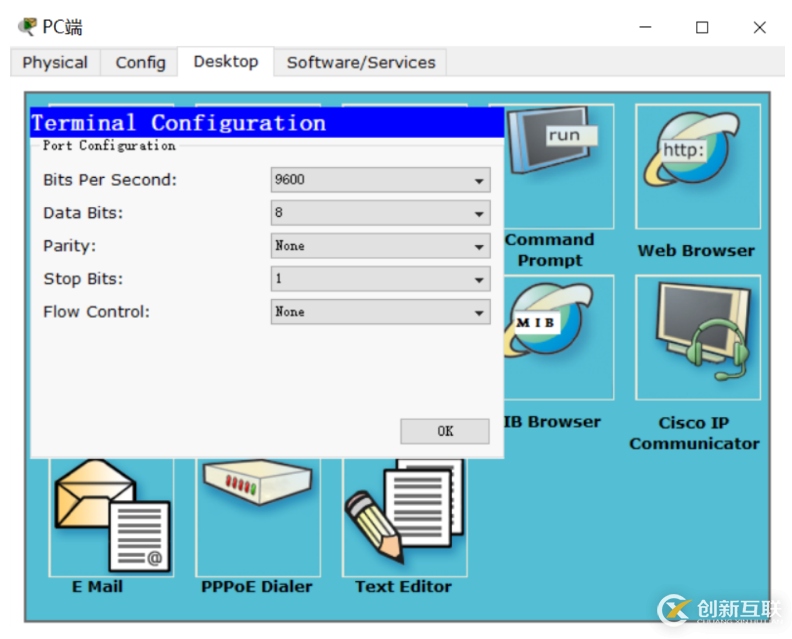
Task: Launch Cisco IP Communicator icon
Action: pos(698,337)
